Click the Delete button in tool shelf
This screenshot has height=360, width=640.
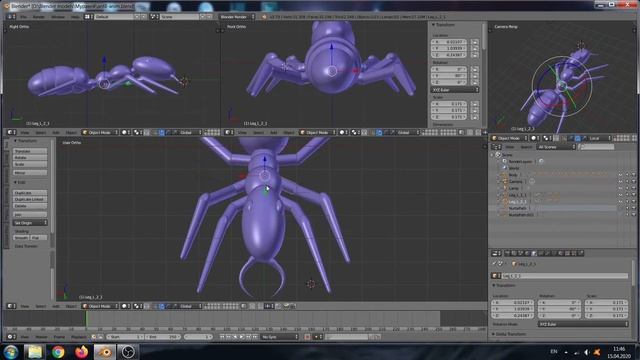coord(30,206)
